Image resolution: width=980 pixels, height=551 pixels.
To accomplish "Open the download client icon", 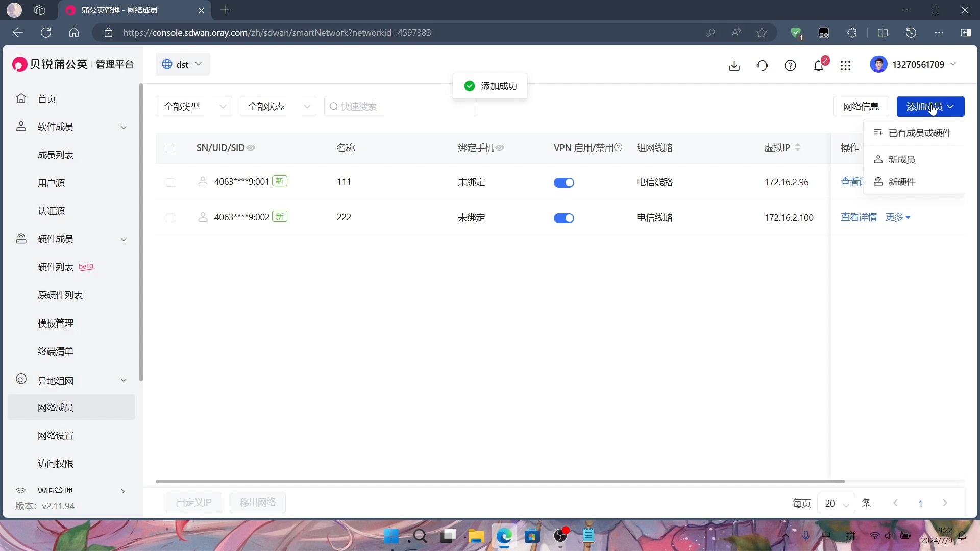I will click(734, 65).
